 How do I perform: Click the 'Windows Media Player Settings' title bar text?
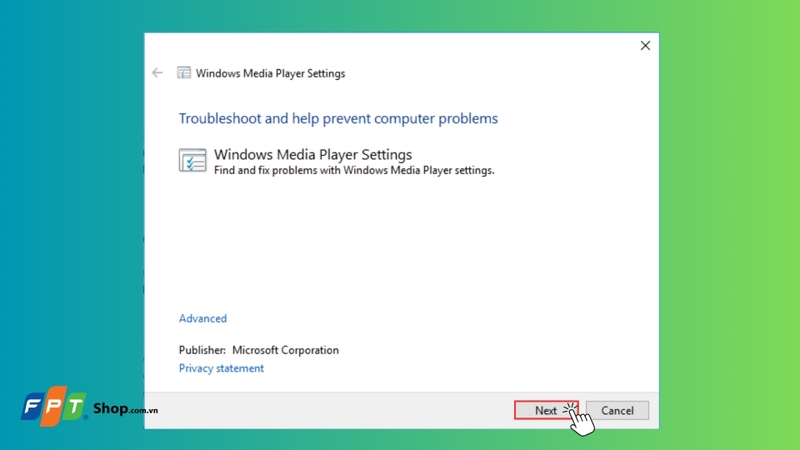270,73
